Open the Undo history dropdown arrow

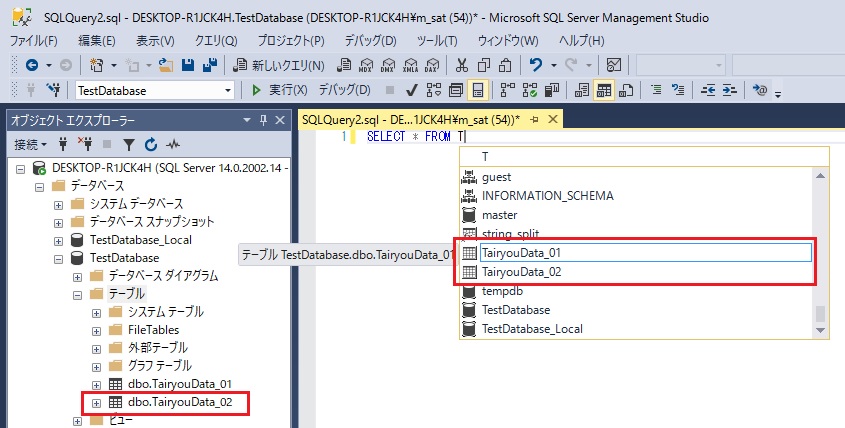(x=553, y=66)
